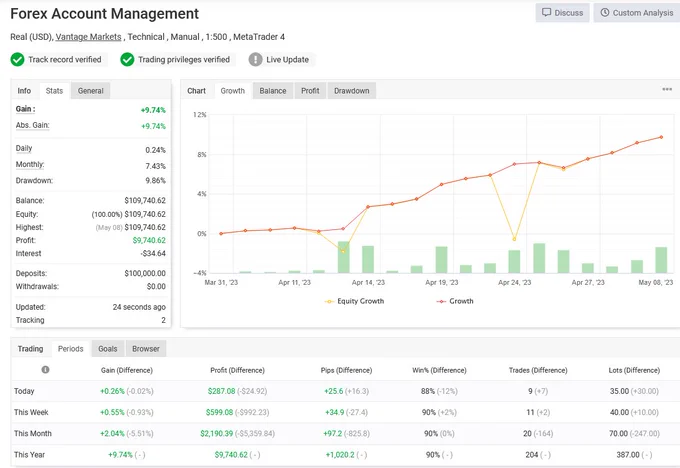Switch chart to the Balance tab

tap(273, 91)
